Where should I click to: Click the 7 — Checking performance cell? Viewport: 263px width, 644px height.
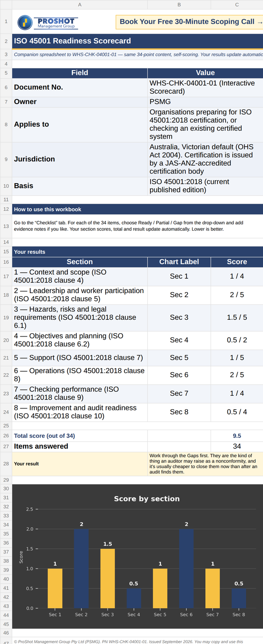80,393
